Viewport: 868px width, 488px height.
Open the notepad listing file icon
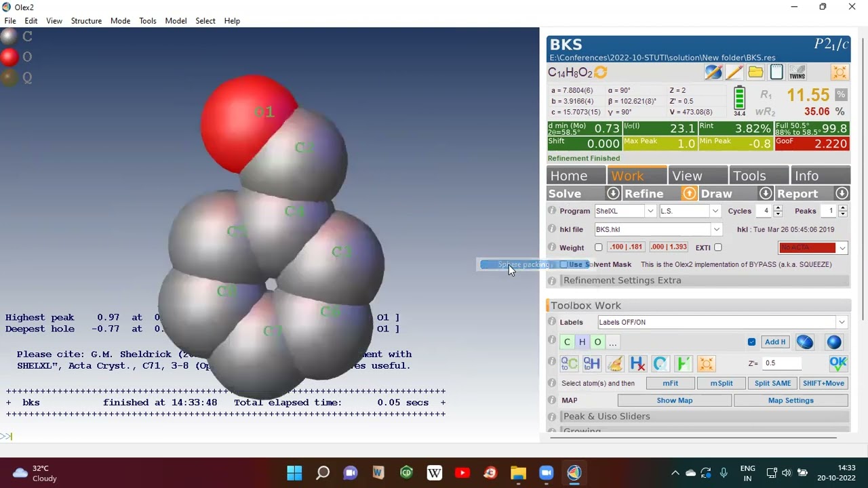tap(776, 72)
